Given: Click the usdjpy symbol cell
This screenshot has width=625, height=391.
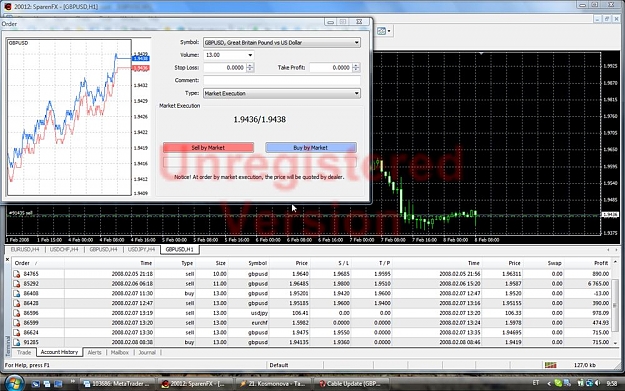Looking at the screenshot, I should click(259, 313).
